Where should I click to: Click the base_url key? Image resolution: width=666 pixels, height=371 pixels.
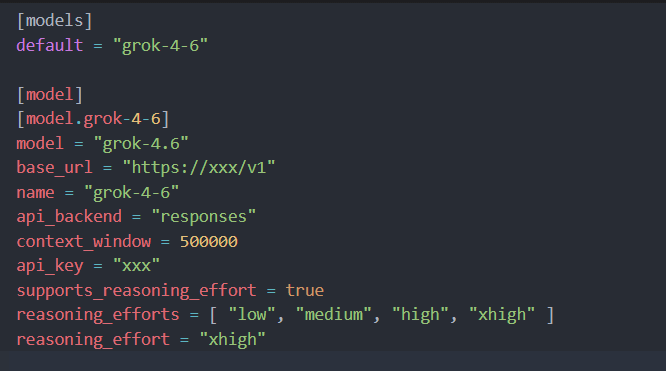click(54, 167)
